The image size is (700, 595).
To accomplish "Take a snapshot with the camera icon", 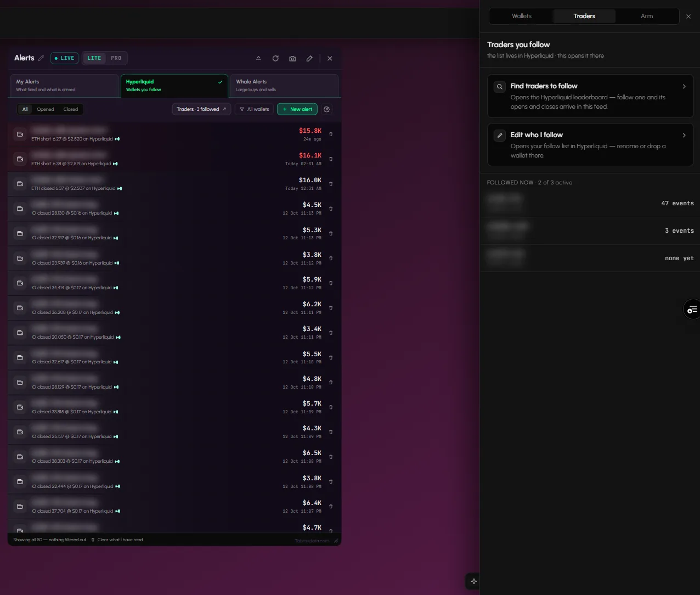I will 292,58.
